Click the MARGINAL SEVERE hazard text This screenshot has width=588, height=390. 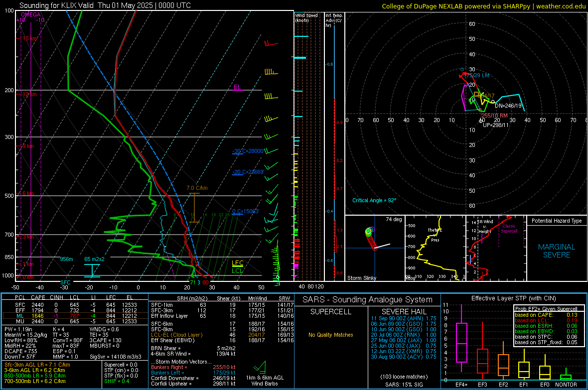click(x=557, y=251)
